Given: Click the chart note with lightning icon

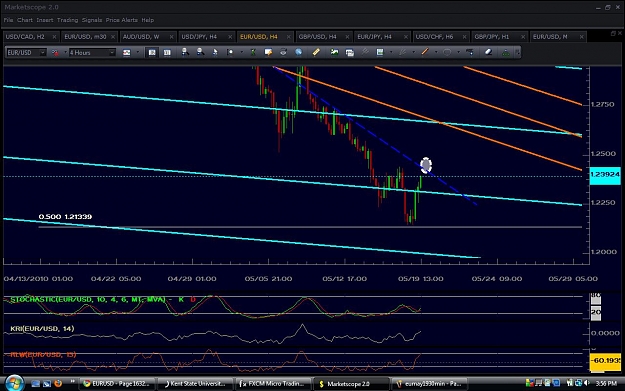Looking at the screenshot, I should (x=268, y=52).
